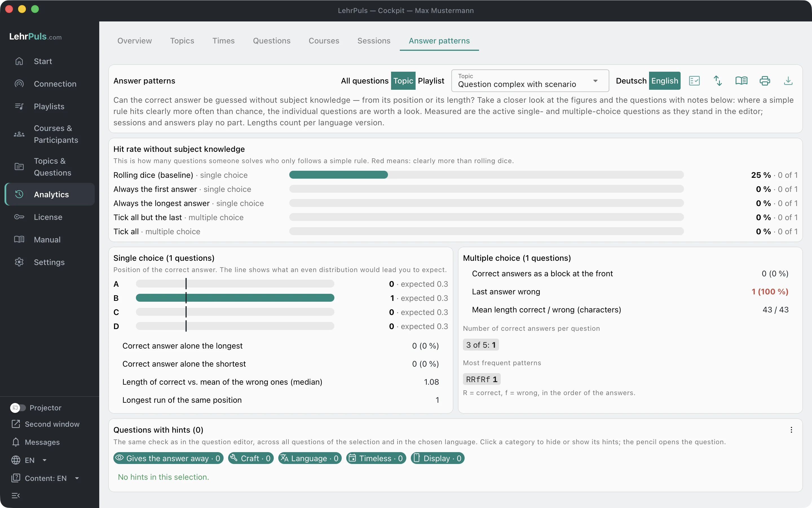Open the Questions tab
The width and height of the screenshot is (812, 508).
click(272, 41)
